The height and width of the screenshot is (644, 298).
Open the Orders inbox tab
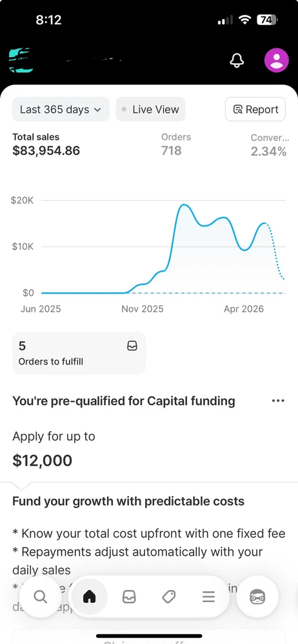pyautogui.click(x=129, y=597)
